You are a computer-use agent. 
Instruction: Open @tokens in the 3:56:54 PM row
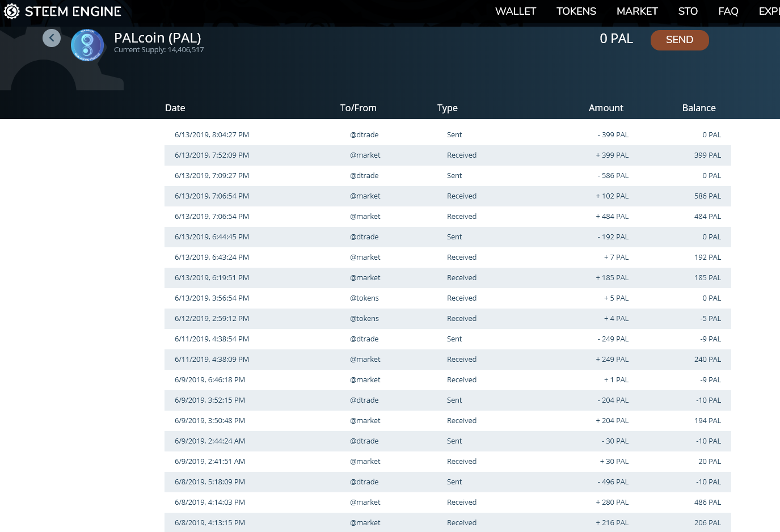(364, 298)
